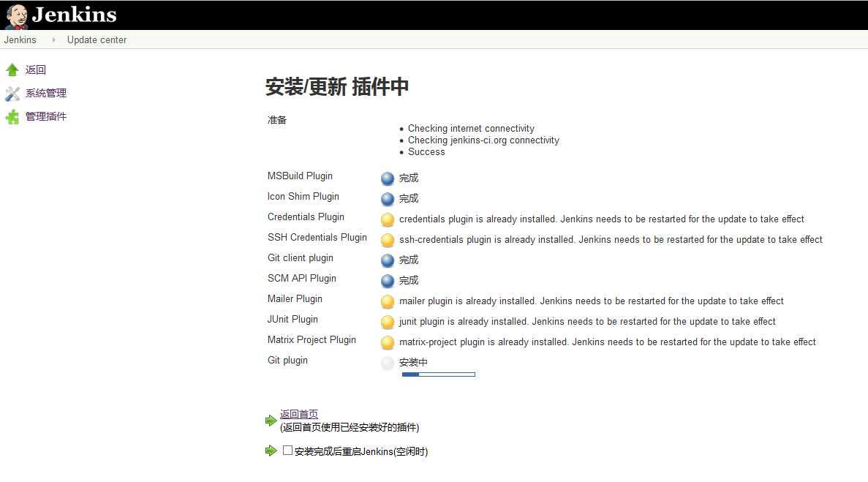Click the 准备 label
The image size is (868, 482).
(x=277, y=120)
